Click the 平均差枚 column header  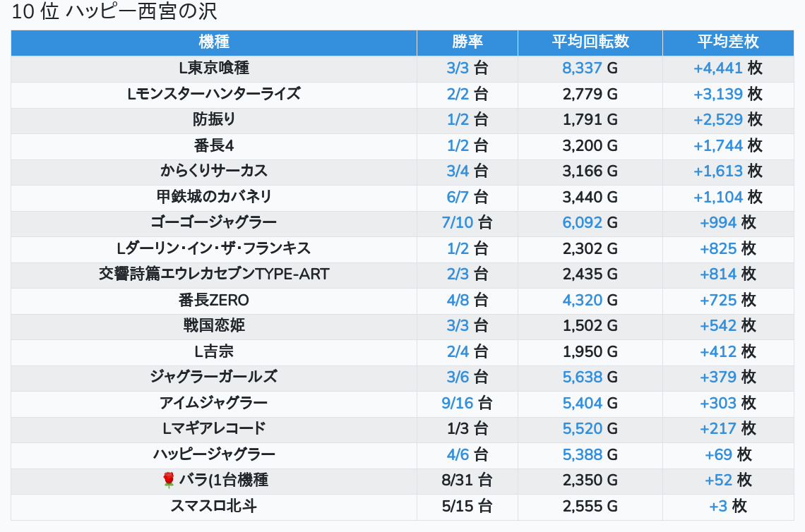pos(727,42)
